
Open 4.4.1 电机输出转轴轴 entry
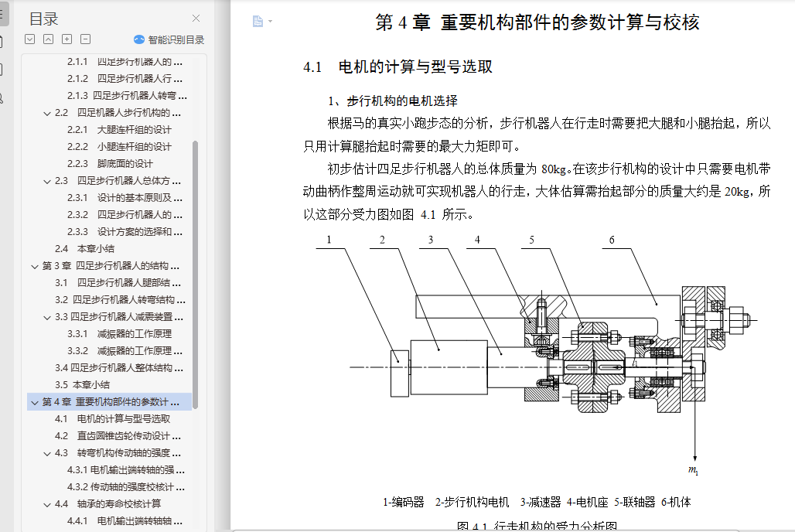pos(125,521)
